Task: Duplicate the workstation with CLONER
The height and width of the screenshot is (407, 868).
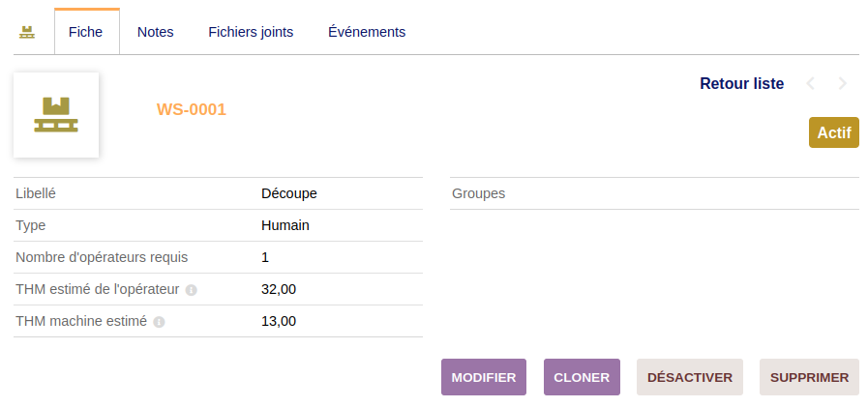Action: [x=581, y=377]
